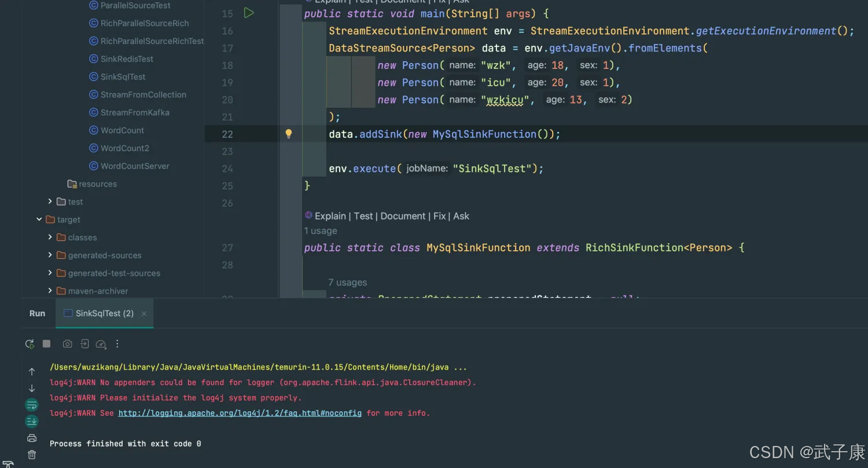
Task: Click the camera thread dump icon
Action: (68, 344)
